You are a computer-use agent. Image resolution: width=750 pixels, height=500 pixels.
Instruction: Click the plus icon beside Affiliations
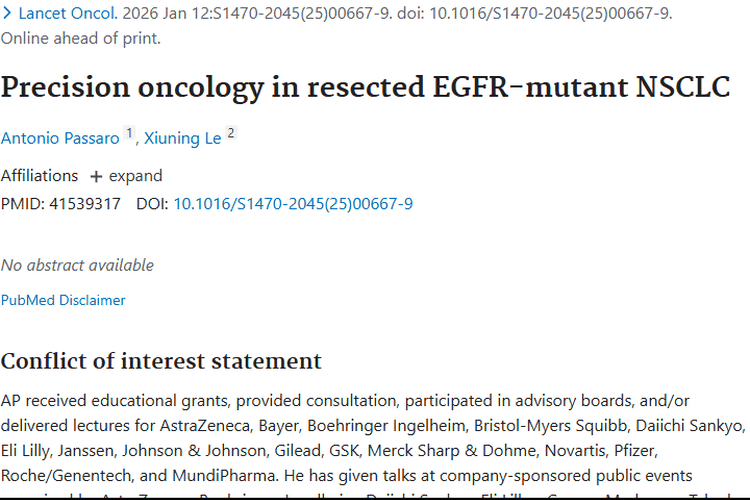point(96,176)
